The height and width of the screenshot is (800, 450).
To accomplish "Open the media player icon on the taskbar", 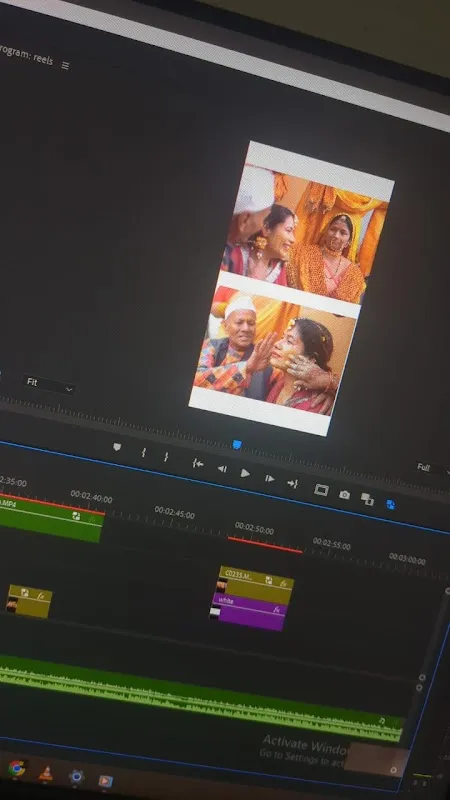I will tap(105, 781).
